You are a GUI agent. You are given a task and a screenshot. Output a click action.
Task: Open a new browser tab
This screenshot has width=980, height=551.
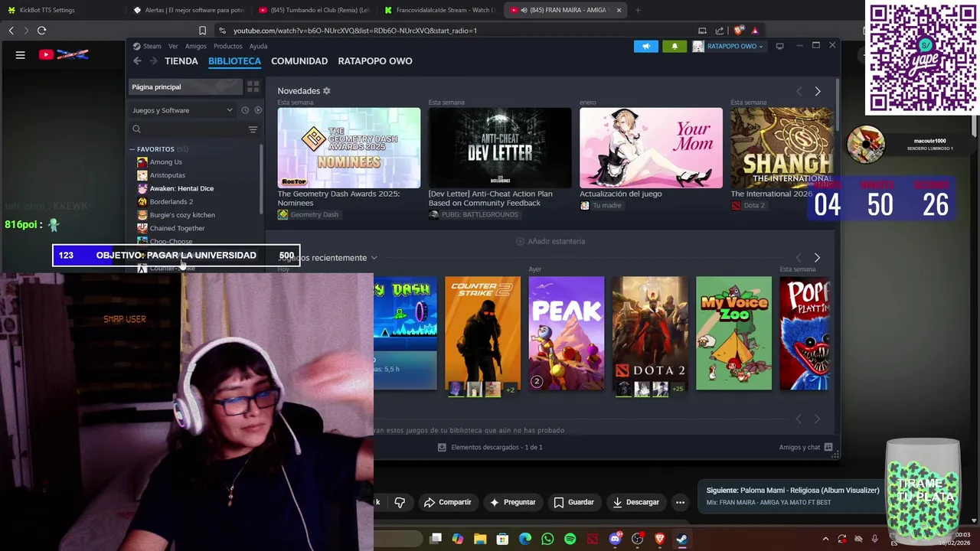click(x=637, y=10)
